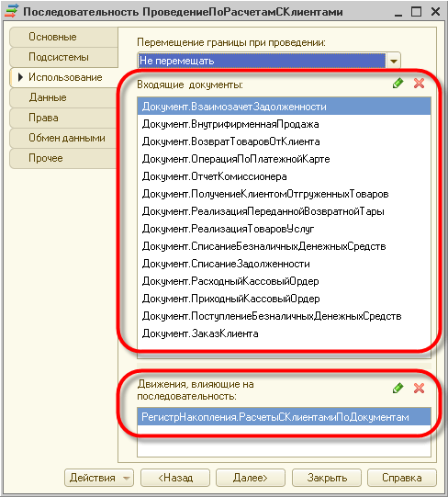Screen dimensions: 448x497
Task: Select Документ.ОперацияПоПлатежнойКарте row
Action: [x=284, y=159]
